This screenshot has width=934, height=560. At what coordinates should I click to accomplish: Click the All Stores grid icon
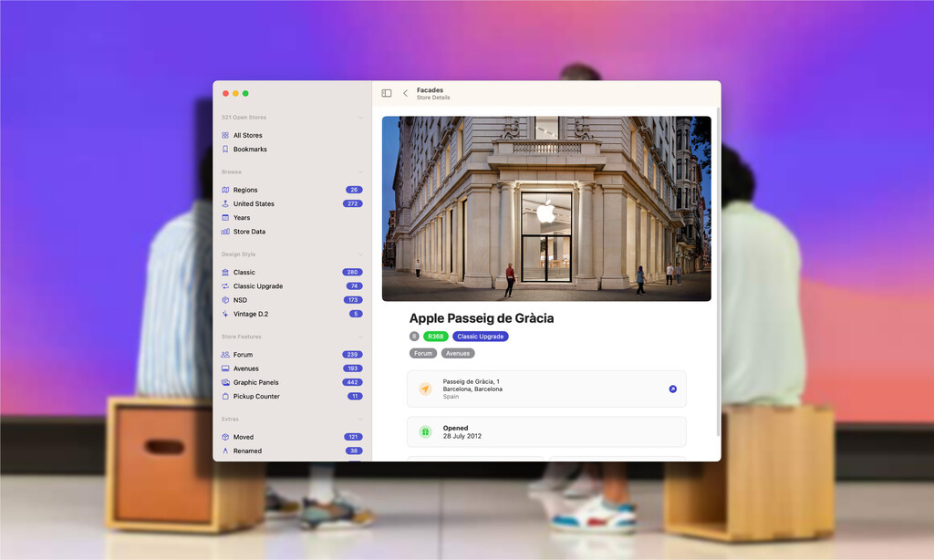225,135
